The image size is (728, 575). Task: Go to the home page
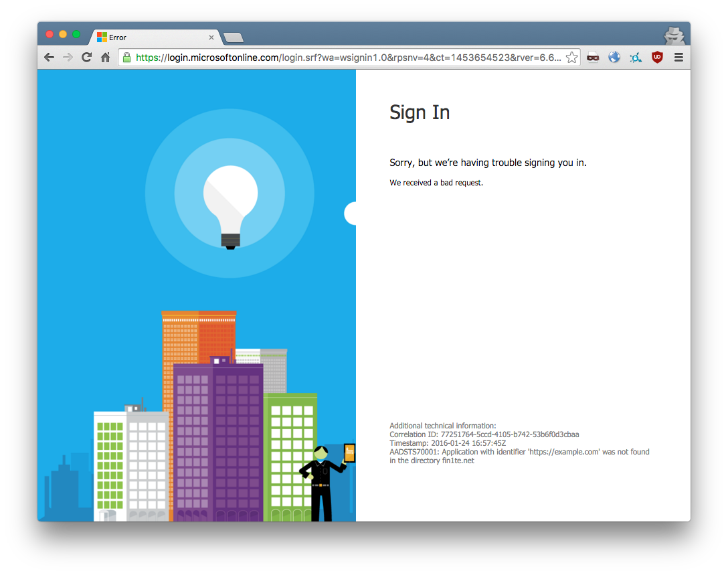105,58
